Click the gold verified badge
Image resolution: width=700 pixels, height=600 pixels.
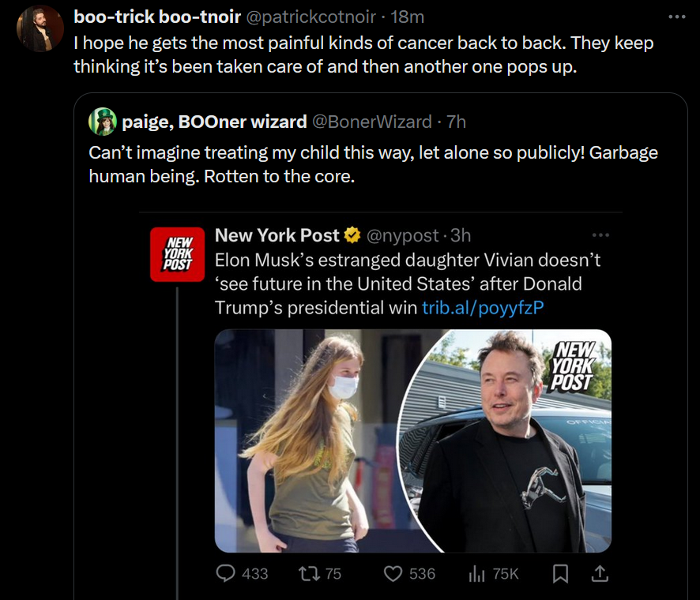pos(352,235)
